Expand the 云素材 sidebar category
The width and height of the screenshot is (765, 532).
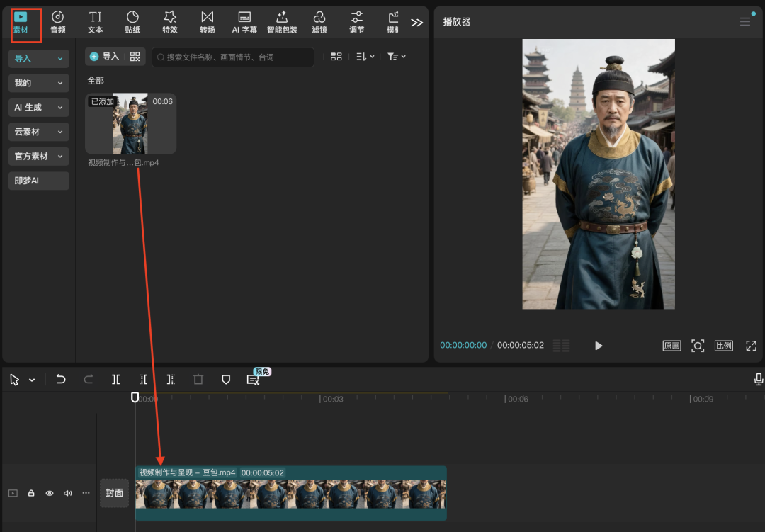pos(39,132)
